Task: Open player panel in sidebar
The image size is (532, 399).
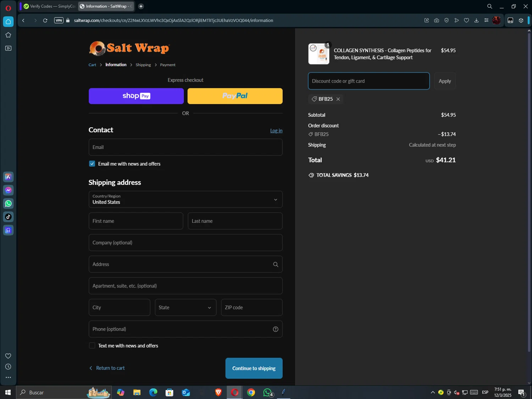Action: pos(8,48)
